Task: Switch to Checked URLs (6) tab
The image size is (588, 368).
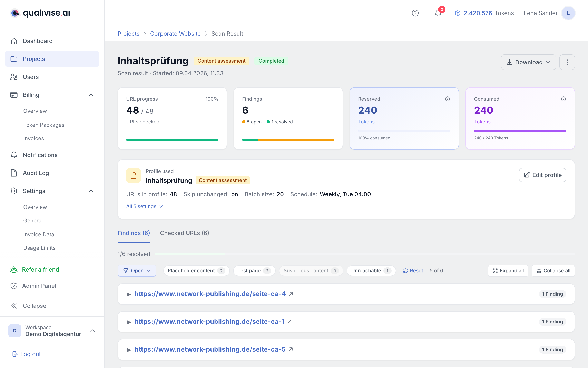Action: coord(184,233)
